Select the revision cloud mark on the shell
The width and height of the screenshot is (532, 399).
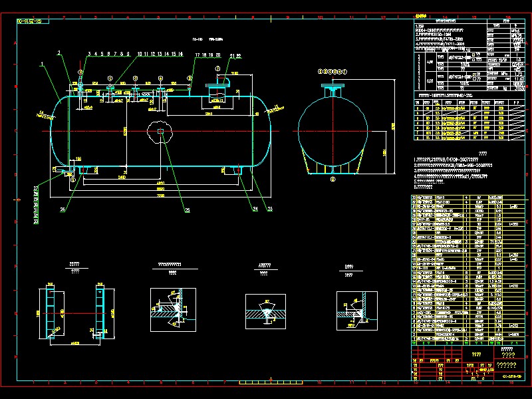pos(161,132)
